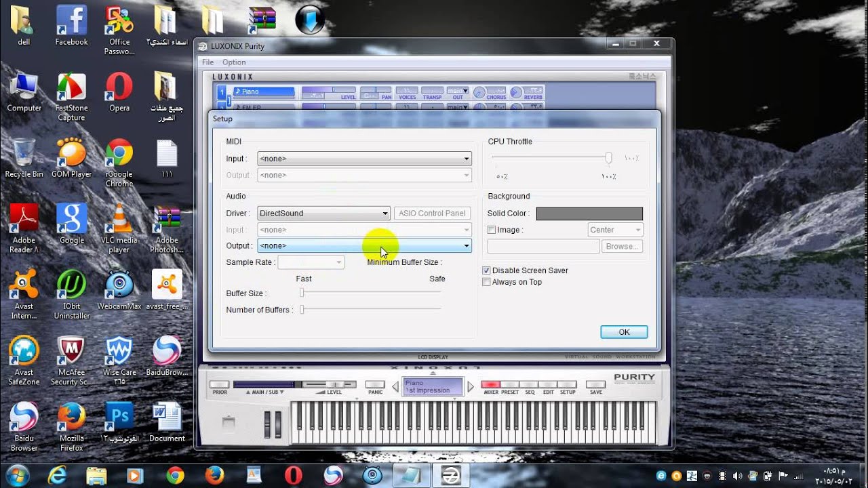This screenshot has height=488, width=868.
Task: Click the Number of Buffers slider handle
Action: tap(302, 309)
